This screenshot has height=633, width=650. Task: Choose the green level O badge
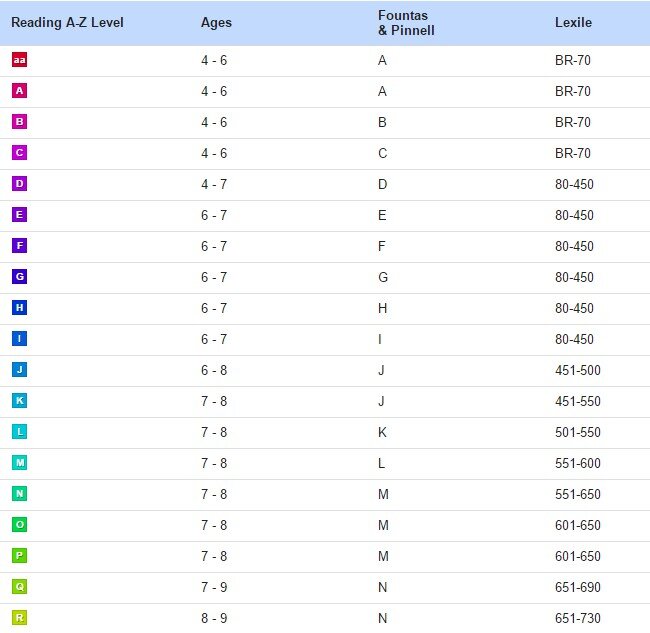pos(19,525)
